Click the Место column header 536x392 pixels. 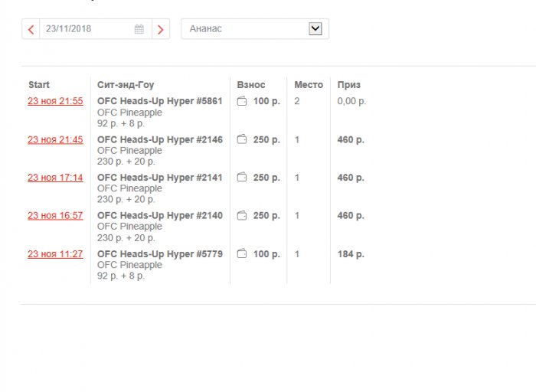click(309, 85)
